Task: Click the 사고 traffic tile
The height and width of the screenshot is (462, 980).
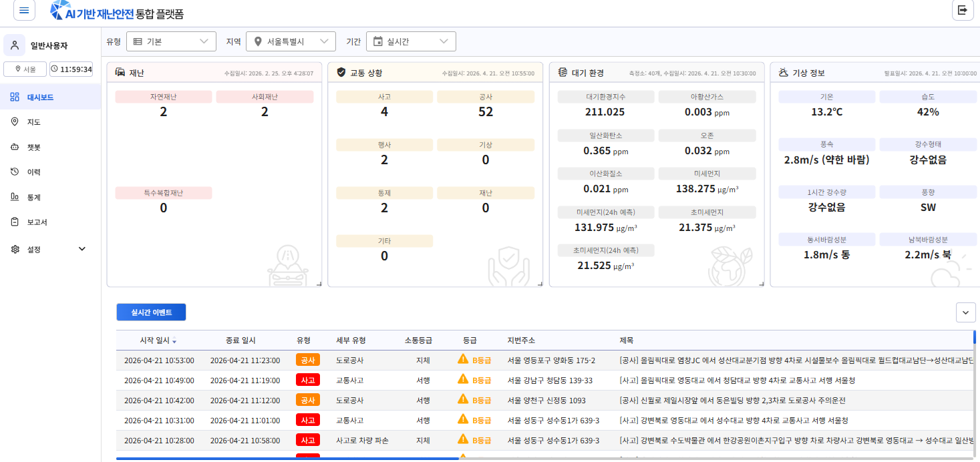Action: tap(384, 105)
